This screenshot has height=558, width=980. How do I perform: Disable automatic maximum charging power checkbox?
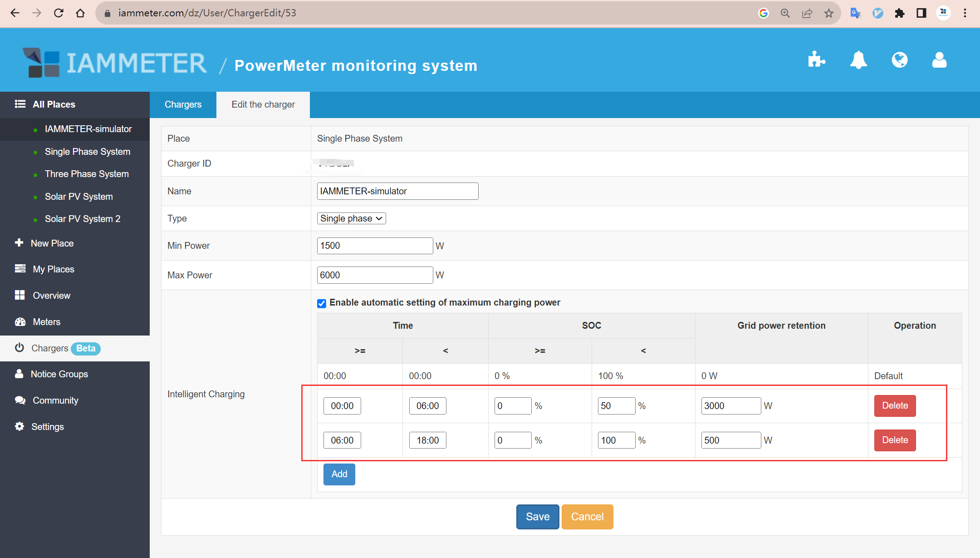322,303
